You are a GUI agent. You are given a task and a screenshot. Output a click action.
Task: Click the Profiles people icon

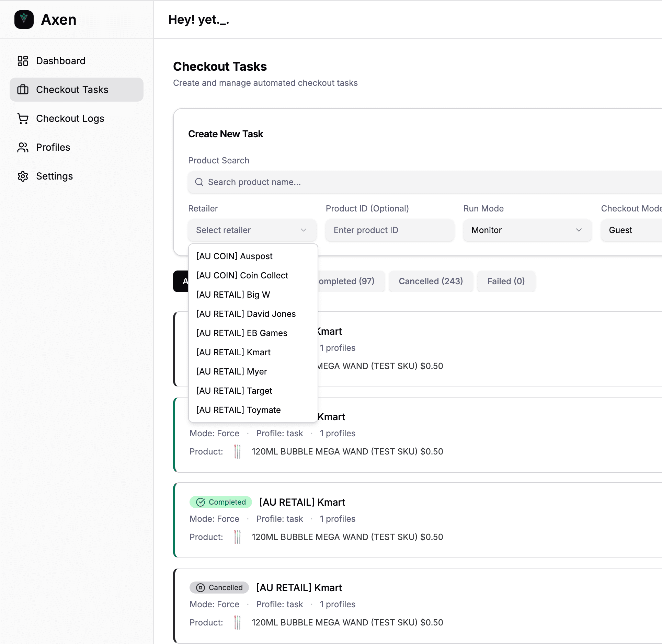click(23, 147)
